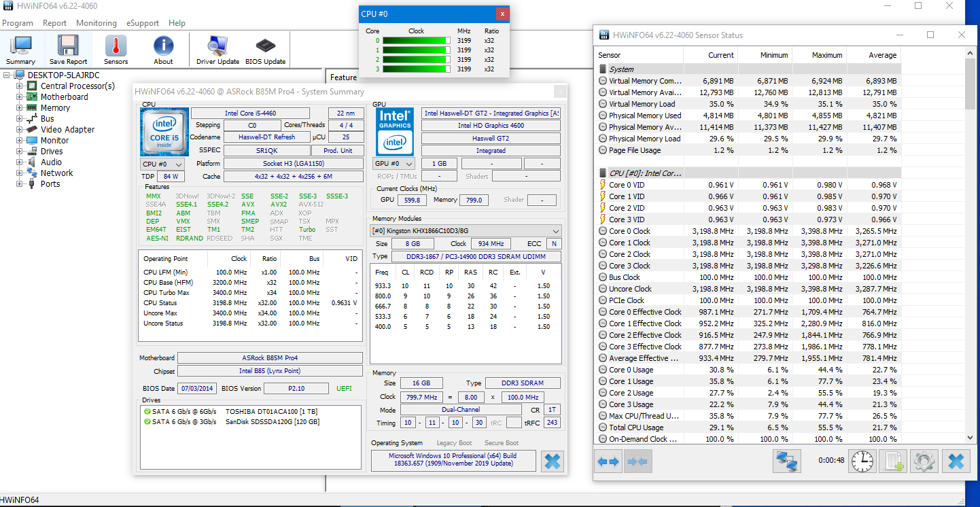This screenshot has height=507, width=980.
Task: Open the Monitoring menu
Action: [x=97, y=23]
